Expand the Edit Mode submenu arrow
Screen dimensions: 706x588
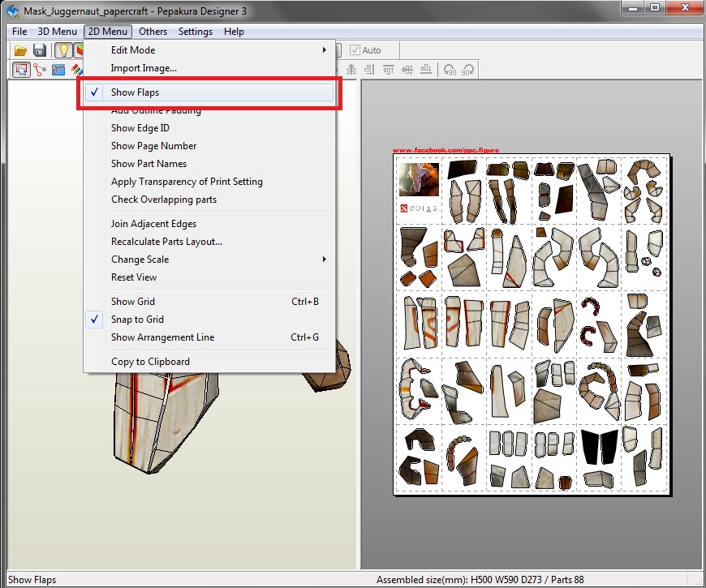pyautogui.click(x=324, y=50)
